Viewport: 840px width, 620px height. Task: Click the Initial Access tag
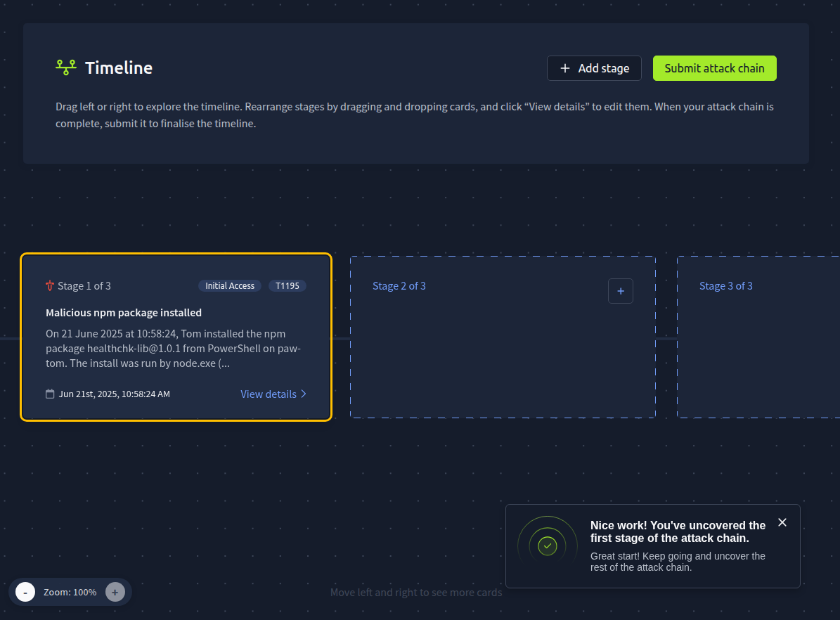click(230, 285)
